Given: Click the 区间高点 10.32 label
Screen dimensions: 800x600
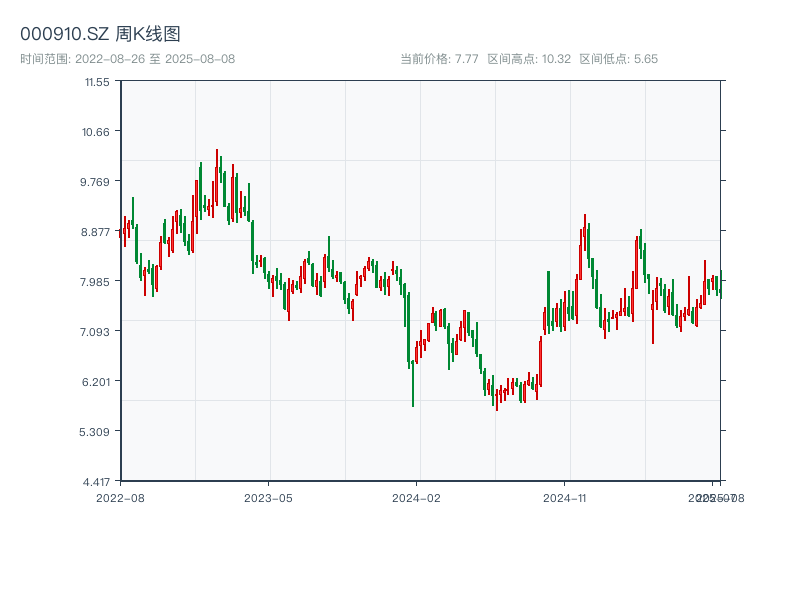Looking at the screenshot, I should pos(528,59).
